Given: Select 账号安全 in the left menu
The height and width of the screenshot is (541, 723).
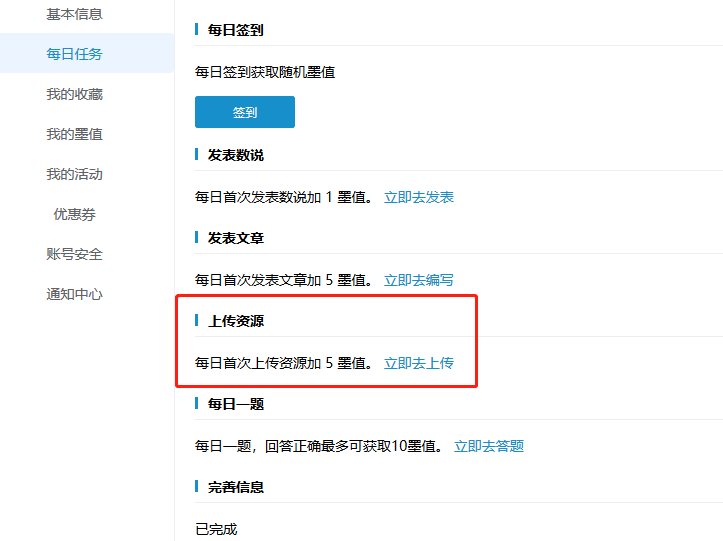Looking at the screenshot, I should 74,254.
